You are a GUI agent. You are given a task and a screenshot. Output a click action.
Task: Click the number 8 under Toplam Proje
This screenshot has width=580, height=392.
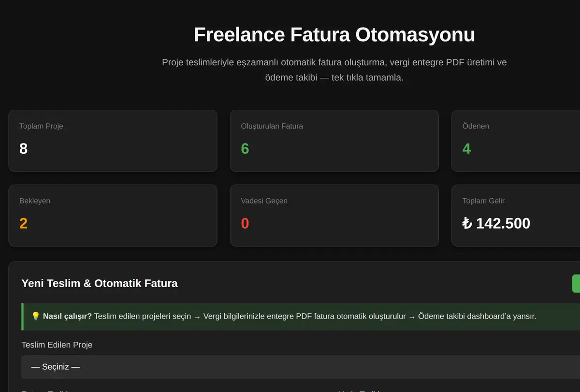23,149
